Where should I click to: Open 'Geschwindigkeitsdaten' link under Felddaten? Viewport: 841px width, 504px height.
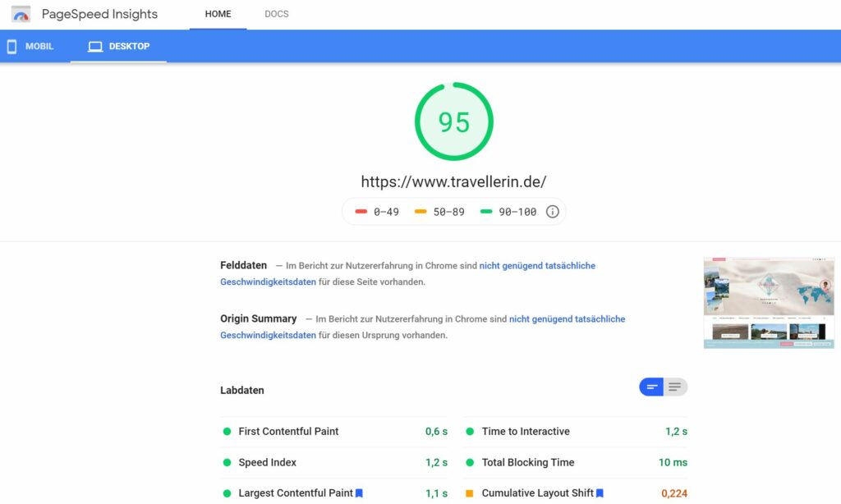point(268,282)
